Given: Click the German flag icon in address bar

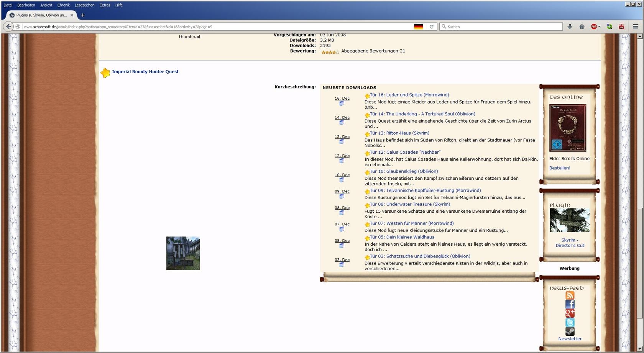Looking at the screenshot, I should (418, 26).
